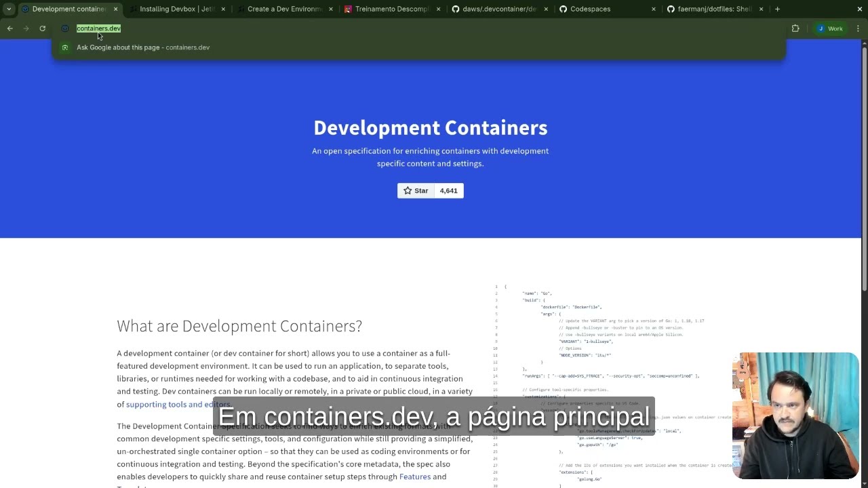Click the Development Containers heading
This screenshot has height=488, width=868.
pos(431,127)
